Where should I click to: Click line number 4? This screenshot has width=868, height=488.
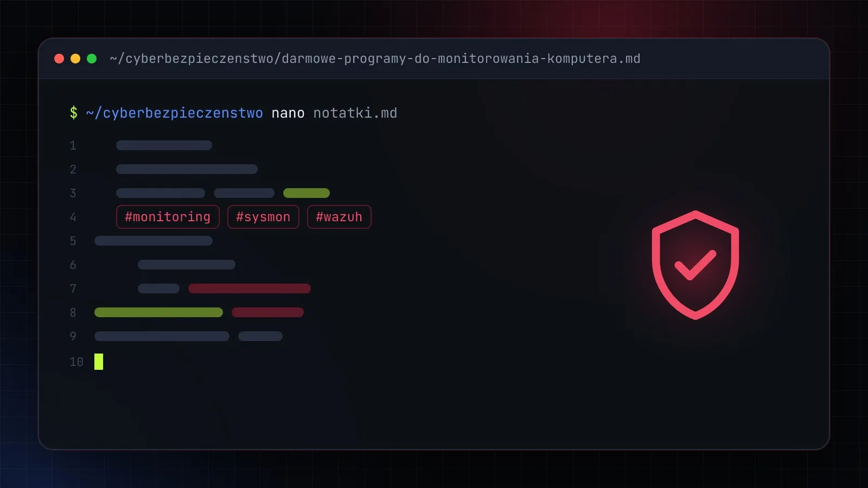pyautogui.click(x=73, y=217)
